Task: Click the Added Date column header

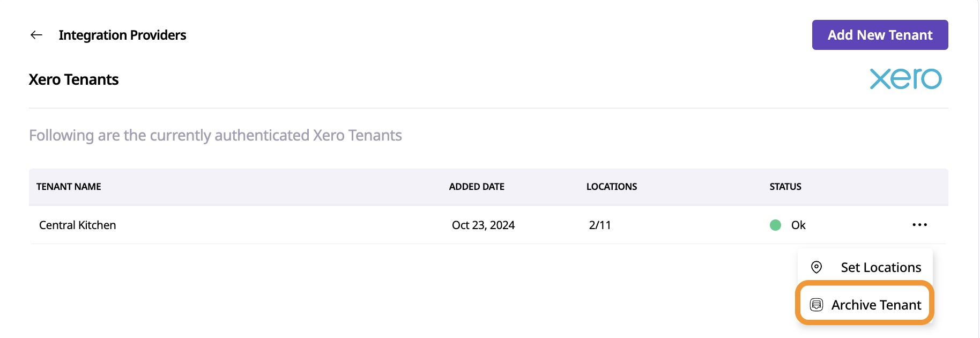Action: (477, 187)
